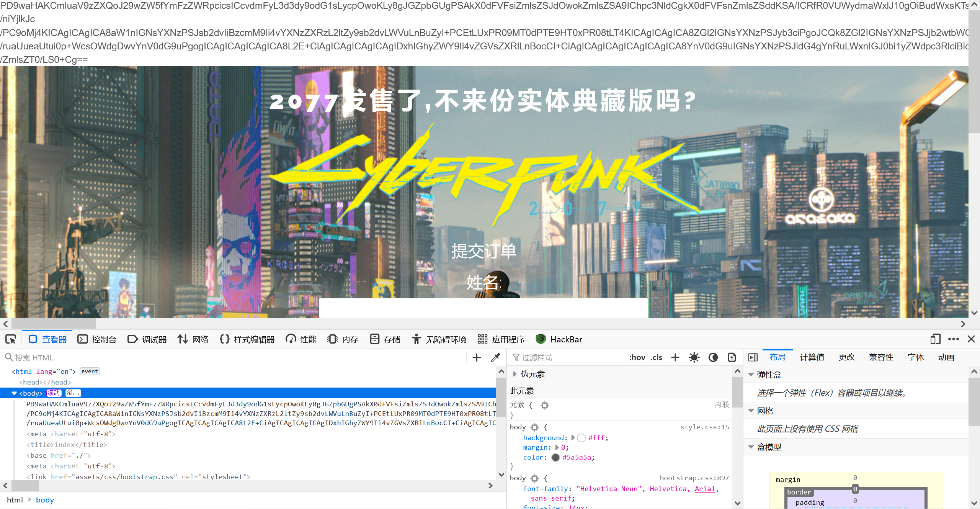980x509 pixels.
Task: Select the 字体 fonts tab
Action: (x=915, y=357)
